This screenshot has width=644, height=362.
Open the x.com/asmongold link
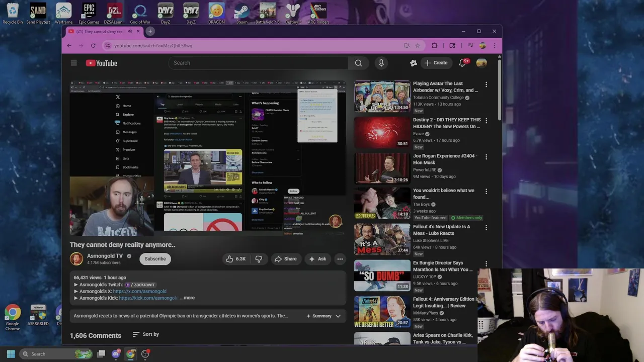pos(139,291)
